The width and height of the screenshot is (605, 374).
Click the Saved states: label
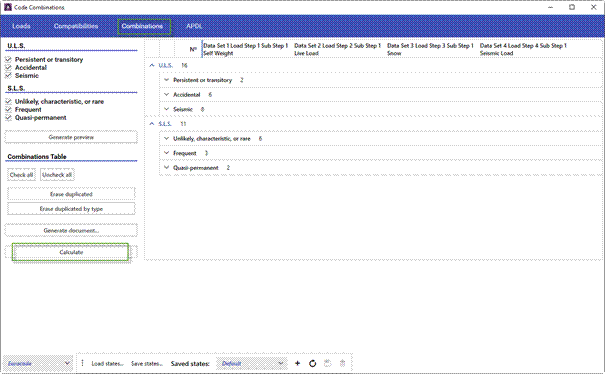[x=190, y=364]
